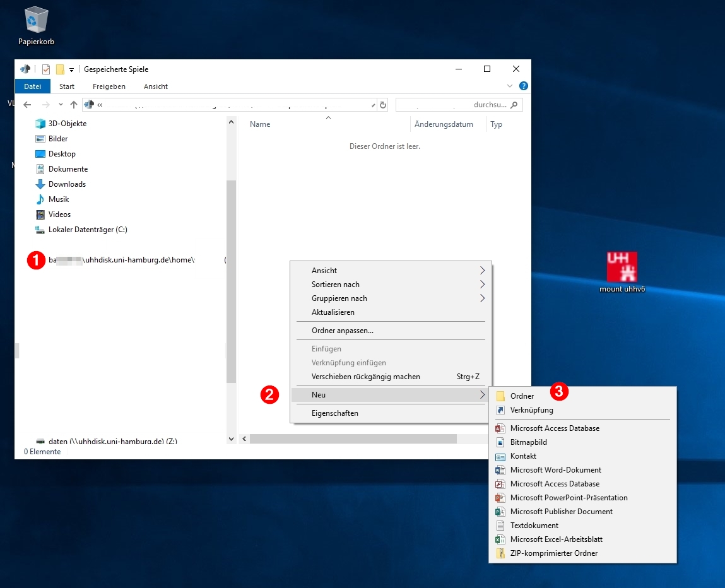
Task: Switch to the Freigeben ribbon tab
Action: 109,86
